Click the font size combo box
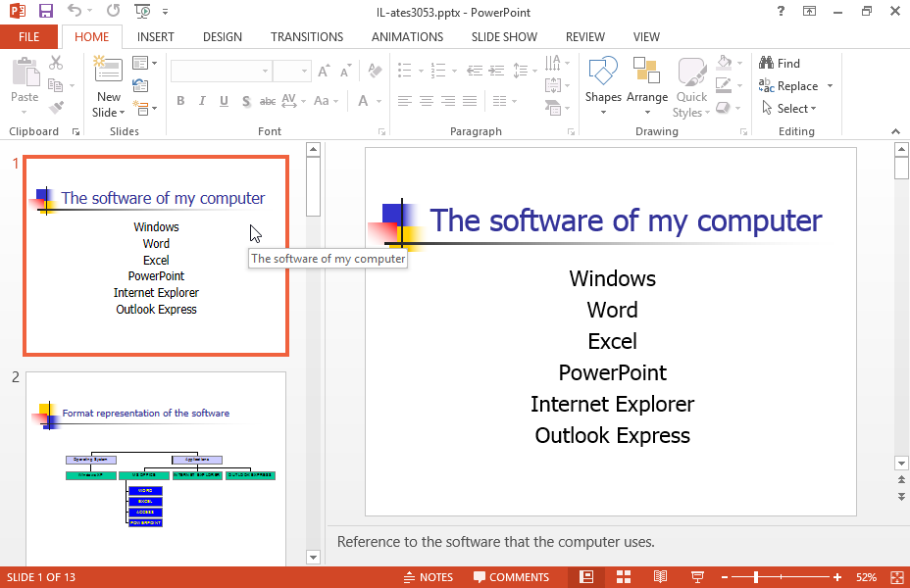The width and height of the screenshot is (910, 588). click(x=292, y=71)
